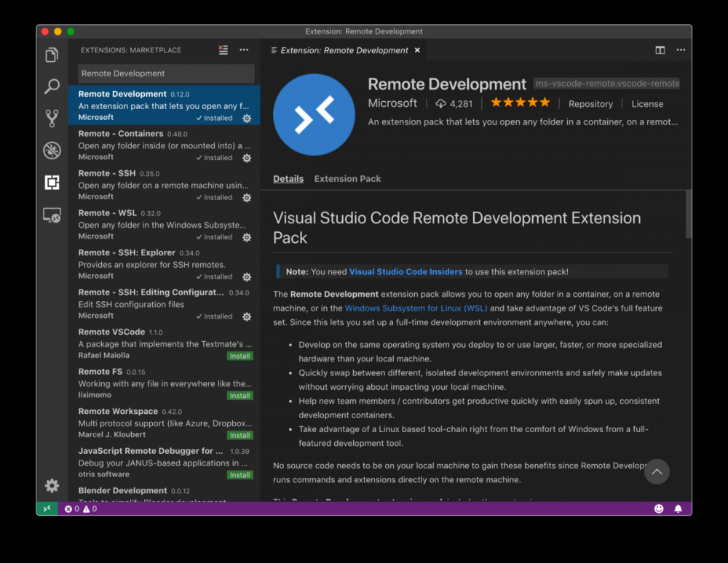Image resolution: width=728 pixels, height=563 pixels.
Task: Open the Debug view icon
Action: pos(52,151)
